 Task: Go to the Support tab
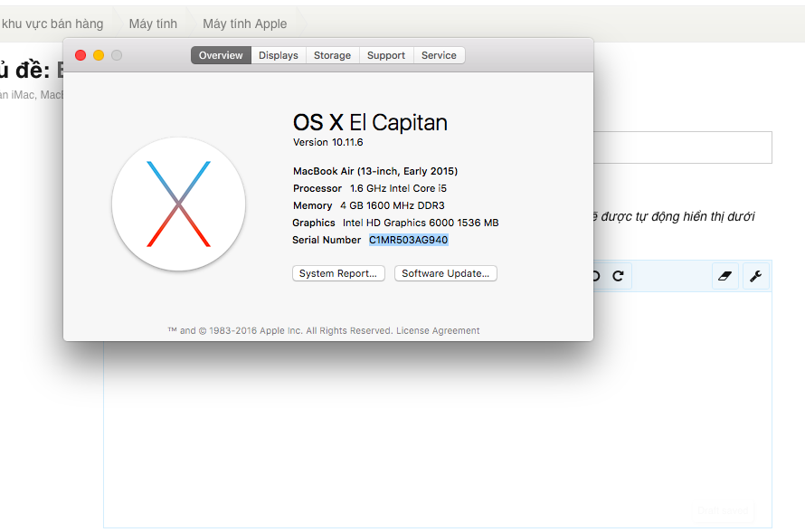[386, 55]
